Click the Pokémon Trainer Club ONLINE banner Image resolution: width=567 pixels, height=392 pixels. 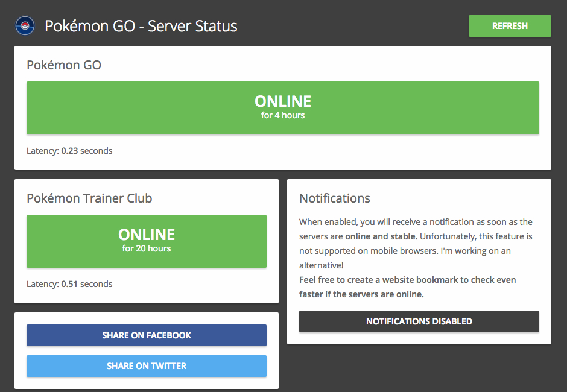tap(147, 241)
